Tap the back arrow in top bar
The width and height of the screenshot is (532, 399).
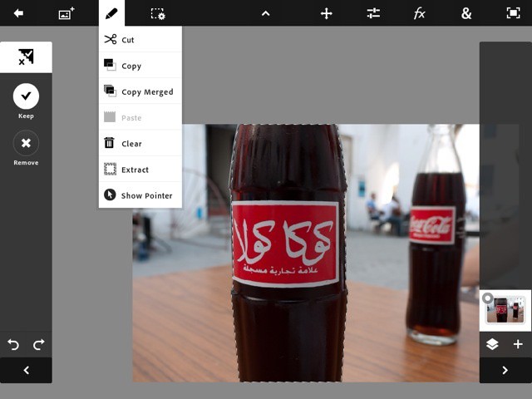pyautogui.click(x=17, y=13)
